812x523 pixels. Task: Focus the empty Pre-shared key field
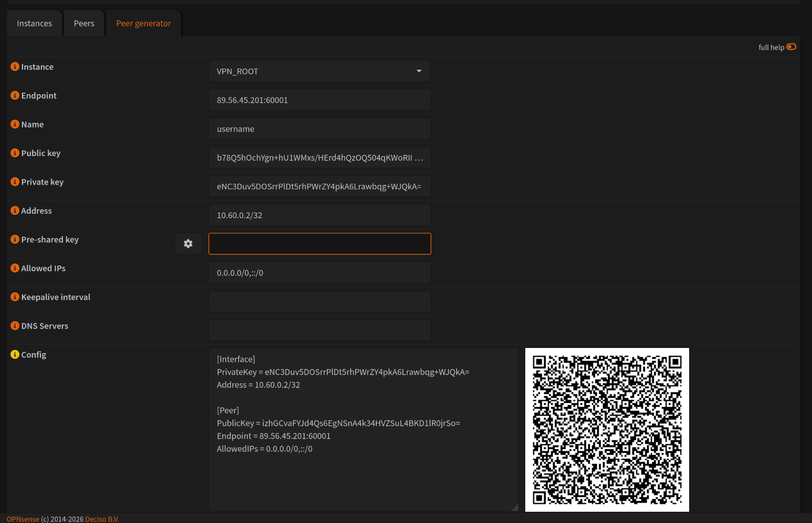[x=319, y=244]
